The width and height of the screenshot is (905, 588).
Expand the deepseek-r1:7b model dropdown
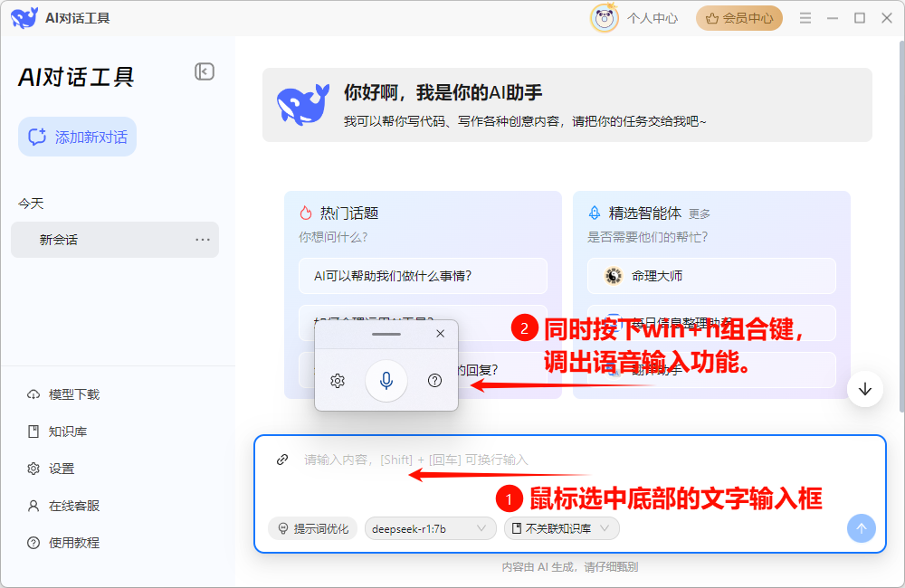[x=430, y=528]
